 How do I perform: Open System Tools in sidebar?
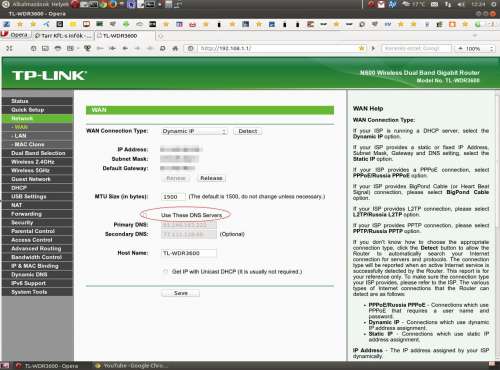point(37,292)
